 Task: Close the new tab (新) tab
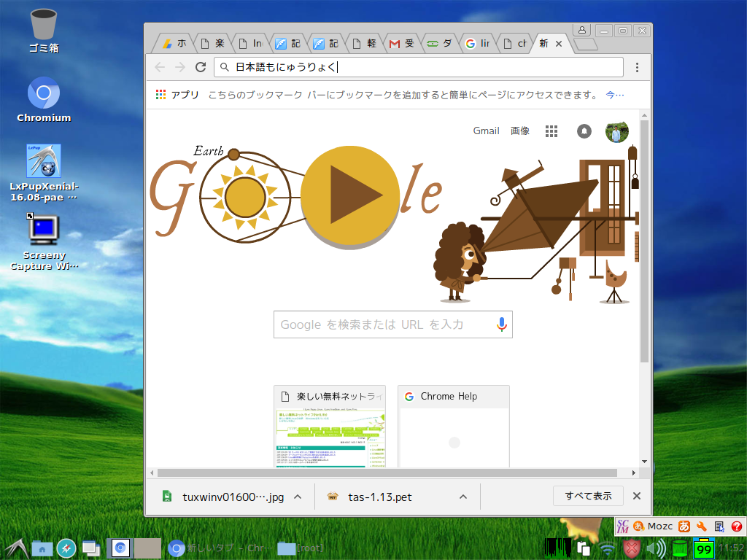(x=559, y=44)
